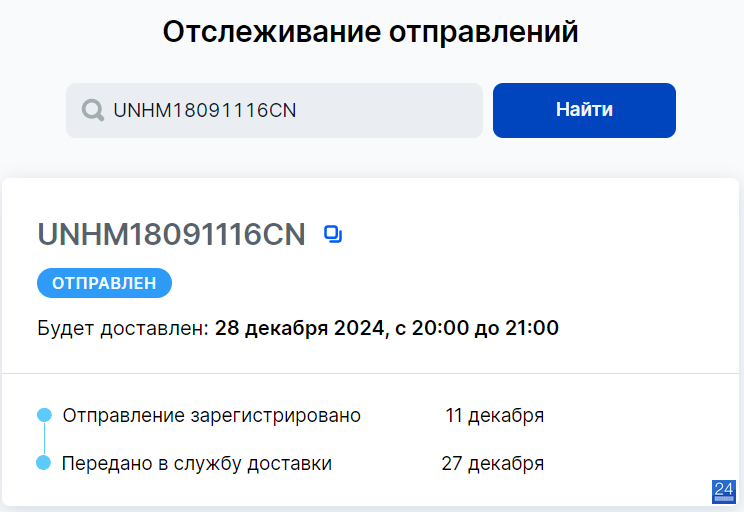Click the Найти search button

584,111
